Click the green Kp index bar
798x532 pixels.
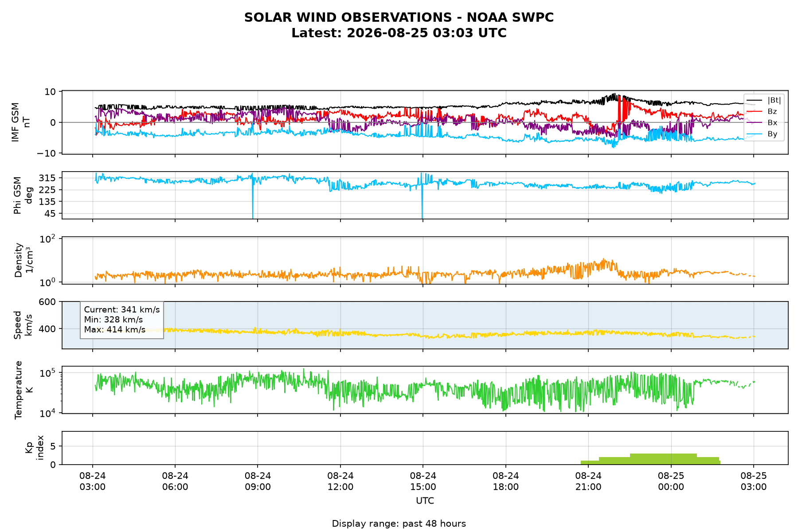coord(650,459)
